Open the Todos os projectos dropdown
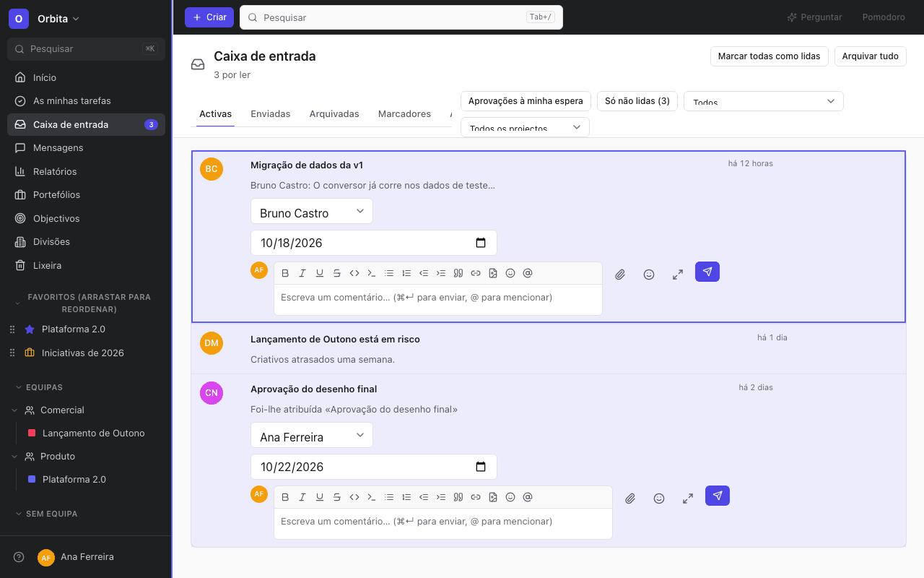Viewport: 924px width, 578px height. coord(525,127)
